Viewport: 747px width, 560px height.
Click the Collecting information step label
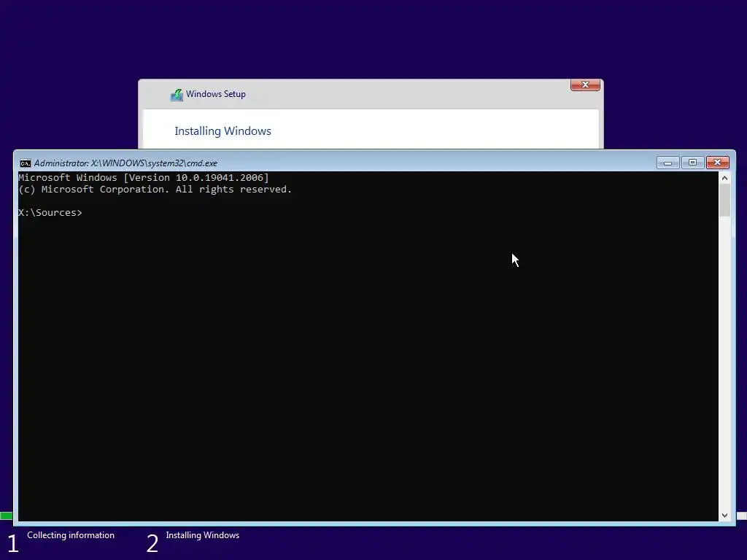pos(71,535)
